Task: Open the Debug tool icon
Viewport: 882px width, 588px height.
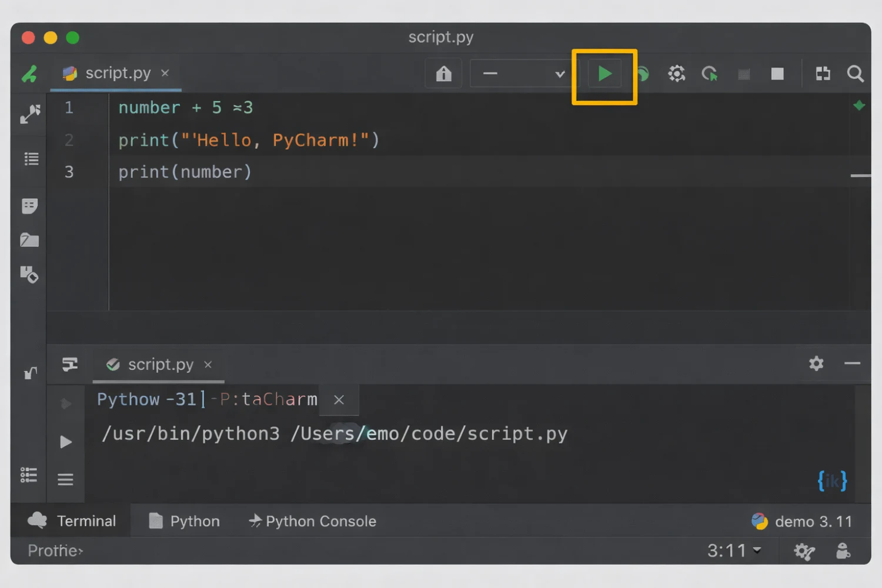Action: pos(642,73)
